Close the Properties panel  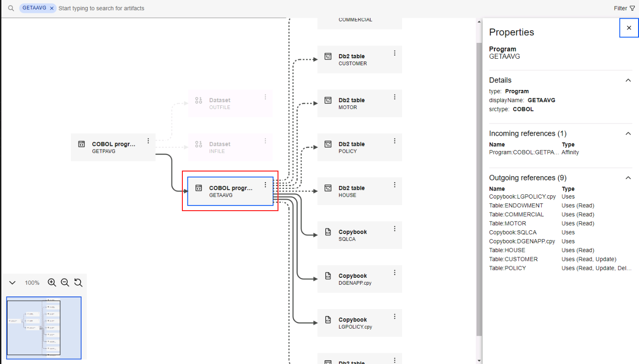click(x=629, y=28)
